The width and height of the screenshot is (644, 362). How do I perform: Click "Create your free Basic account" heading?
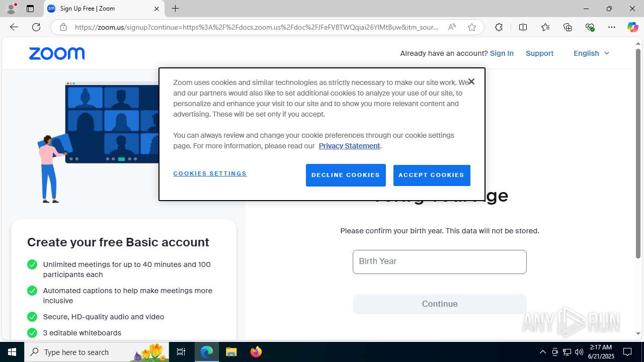118,242
